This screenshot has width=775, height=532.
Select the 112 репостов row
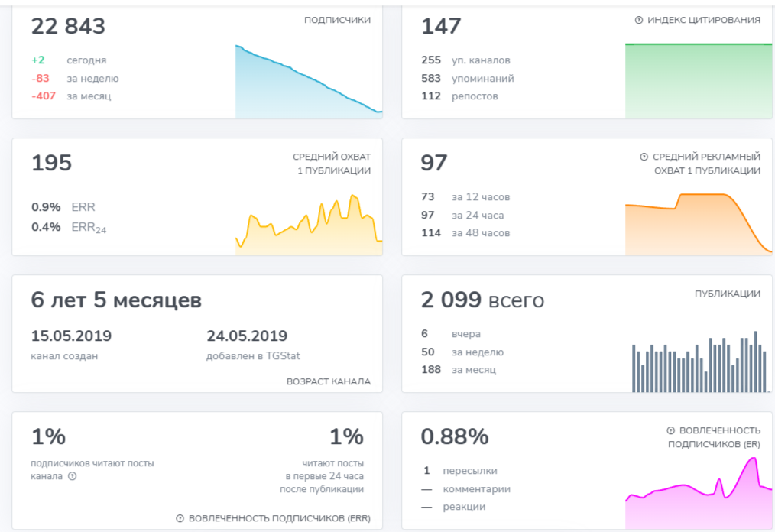point(459,96)
